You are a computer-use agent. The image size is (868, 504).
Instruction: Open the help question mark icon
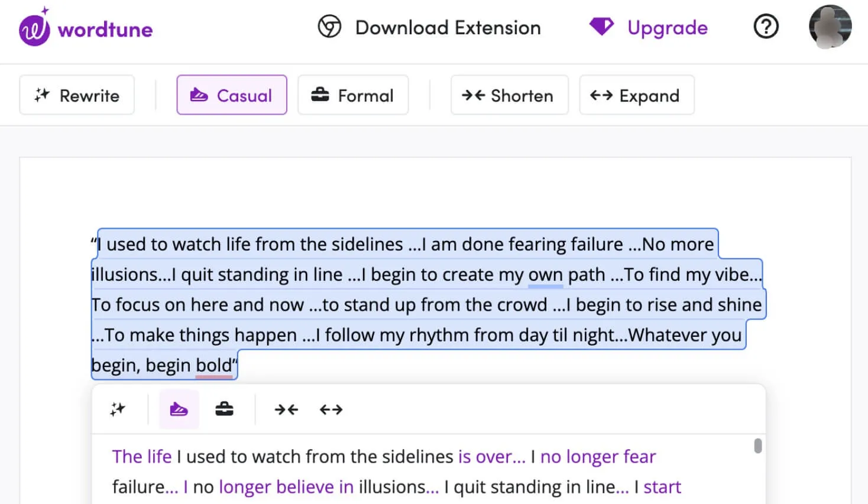pyautogui.click(x=766, y=27)
